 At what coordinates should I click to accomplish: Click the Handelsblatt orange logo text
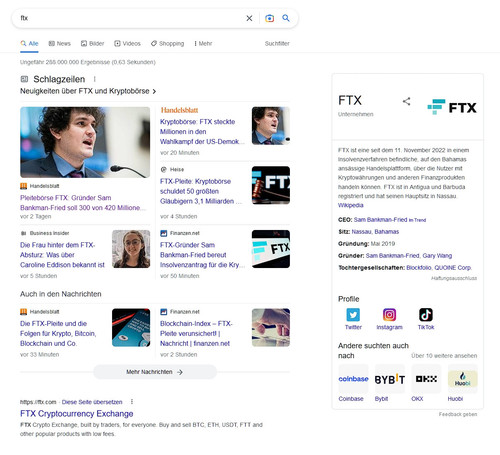pos(179,110)
